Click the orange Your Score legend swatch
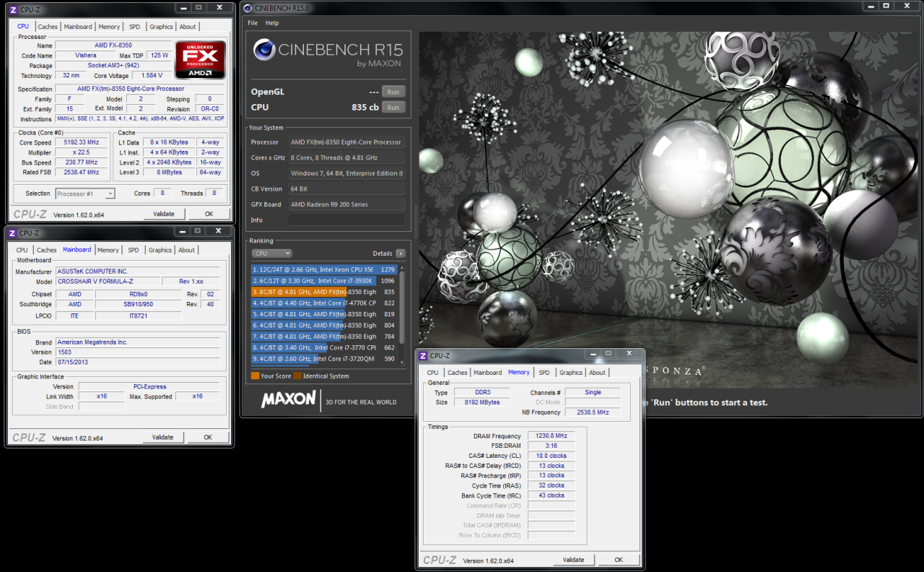This screenshot has width=924, height=572. (255, 376)
